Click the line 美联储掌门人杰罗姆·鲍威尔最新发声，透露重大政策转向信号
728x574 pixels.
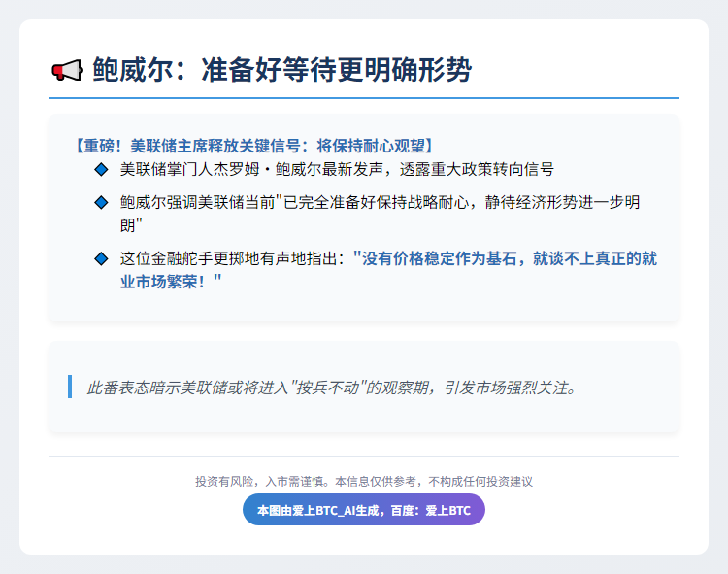coord(337,169)
